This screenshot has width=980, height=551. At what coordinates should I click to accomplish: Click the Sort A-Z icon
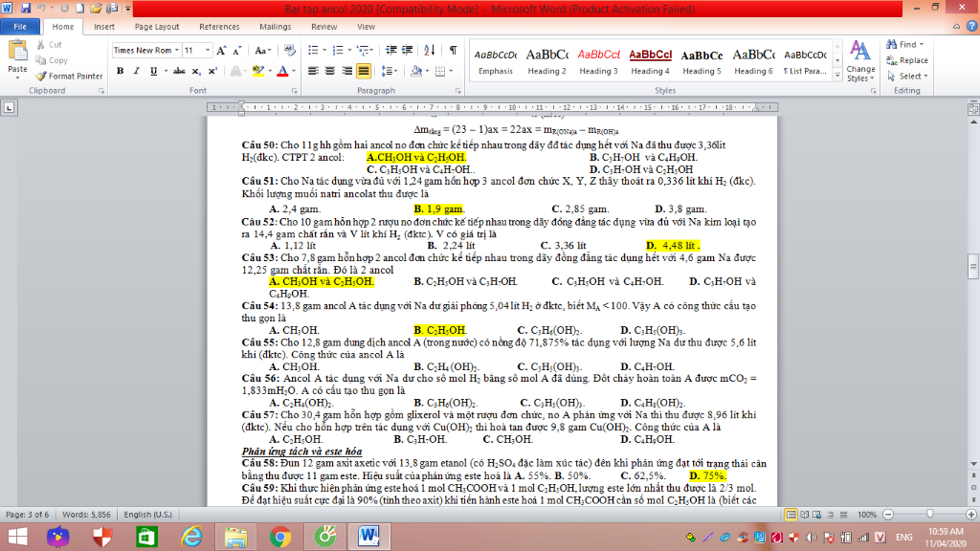pos(430,51)
